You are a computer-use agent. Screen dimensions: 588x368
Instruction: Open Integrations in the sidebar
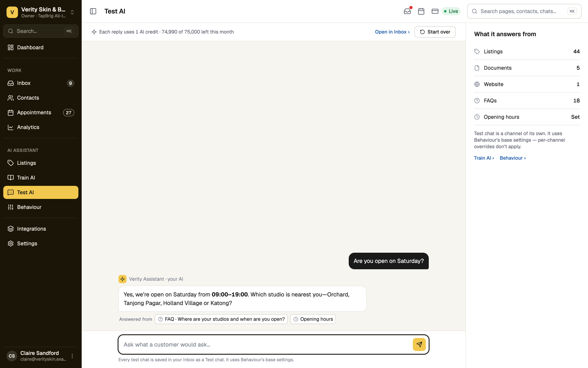pos(41,229)
